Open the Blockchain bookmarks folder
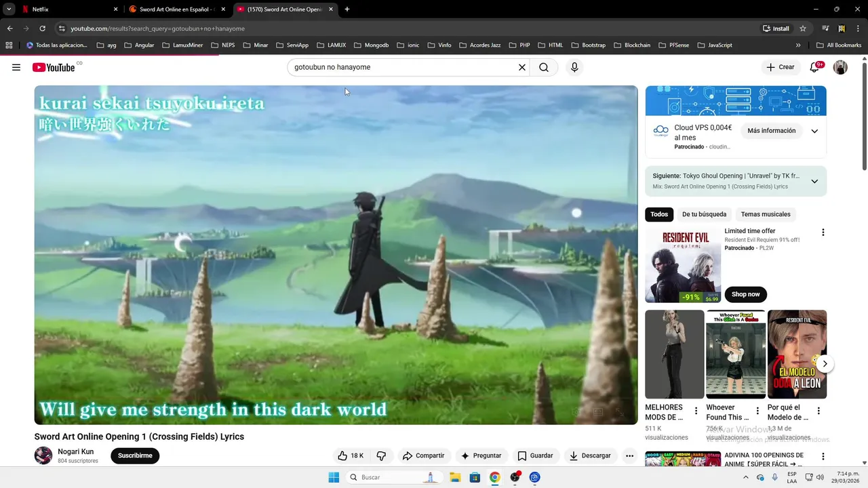This screenshot has width=868, height=488. click(632, 45)
